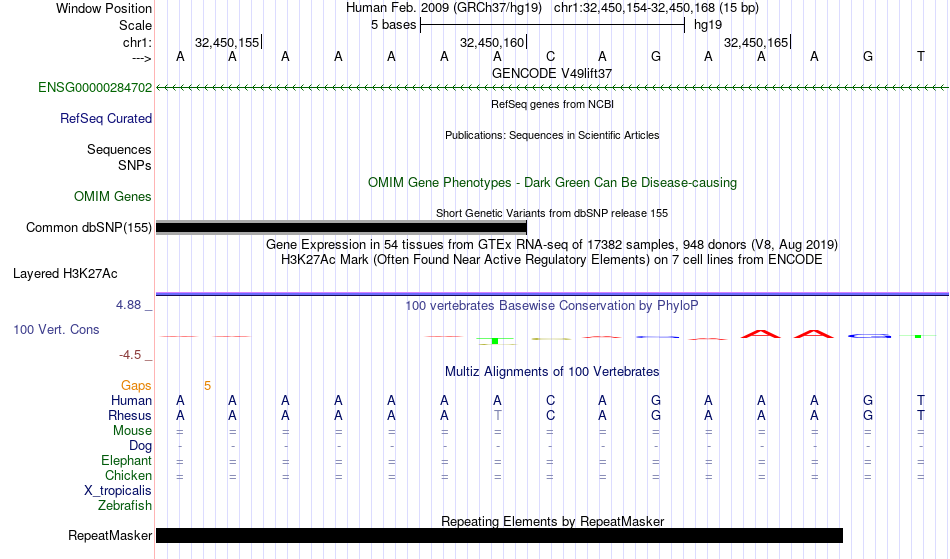
Task: Open the Common dbSNP(155) track label
Action: [x=89, y=227]
